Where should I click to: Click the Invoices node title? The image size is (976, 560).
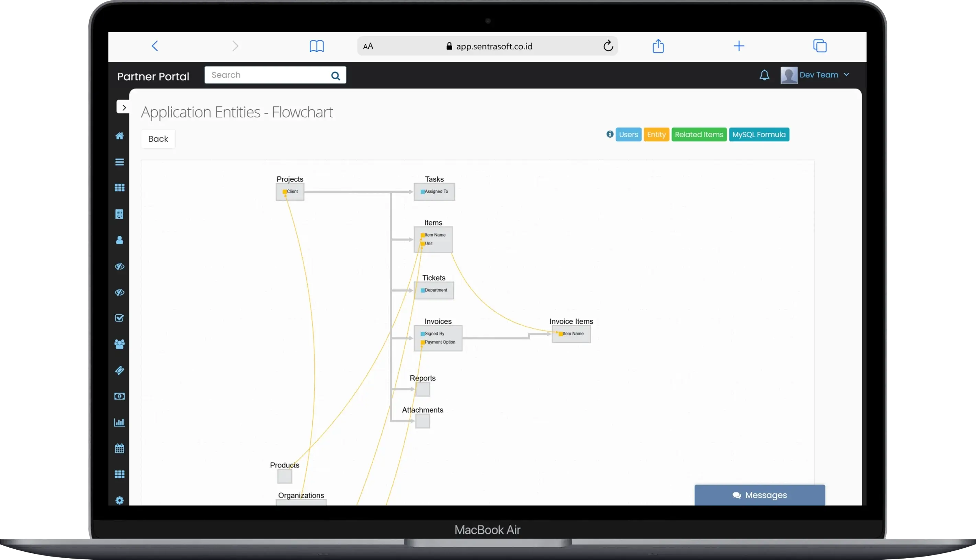tap(438, 322)
